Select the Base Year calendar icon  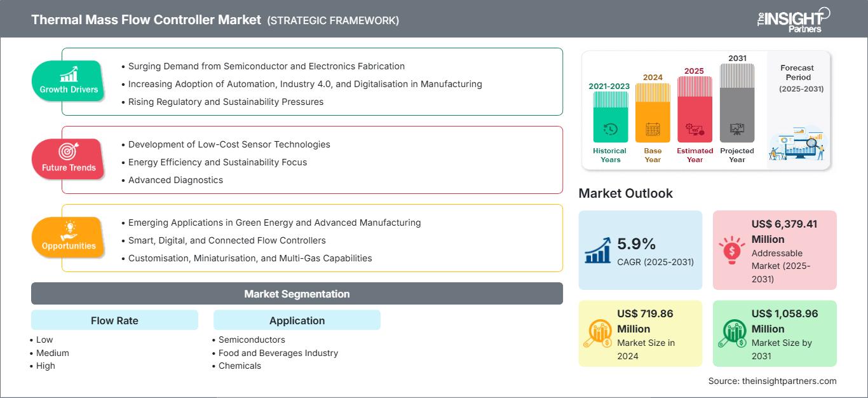652,127
